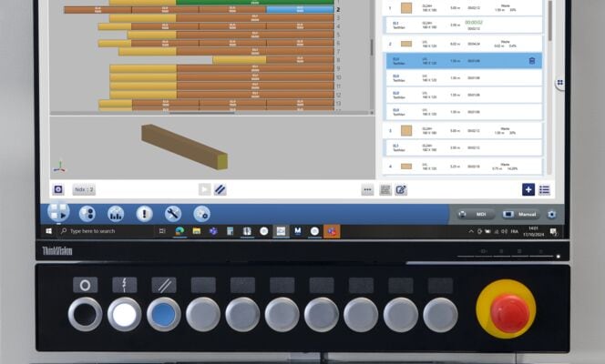Switch to Manual mode
This screenshot has height=364, width=605.
click(x=523, y=214)
